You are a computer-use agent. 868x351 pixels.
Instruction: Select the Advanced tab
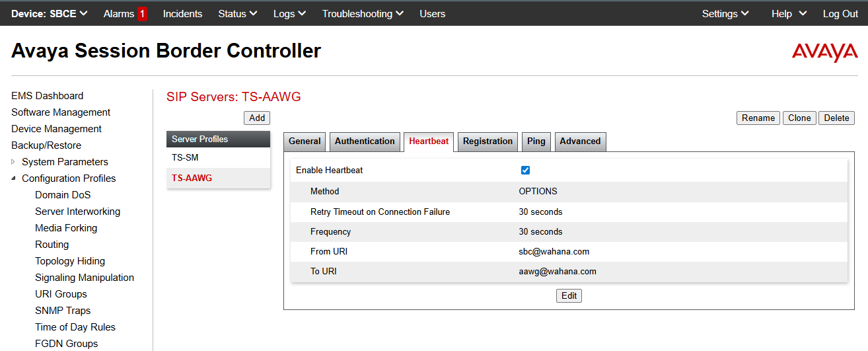[x=580, y=141]
